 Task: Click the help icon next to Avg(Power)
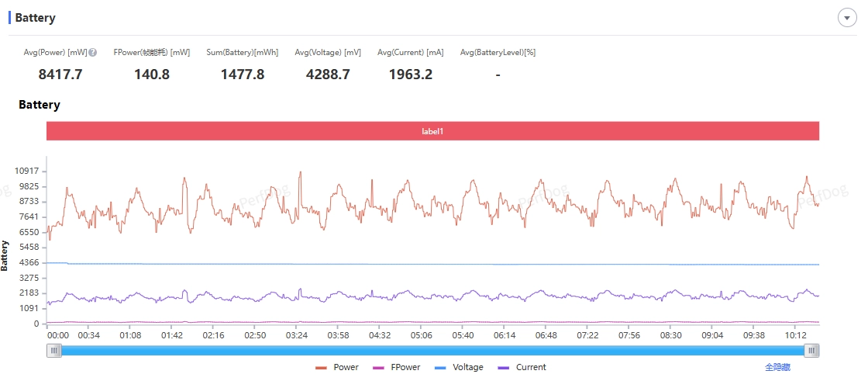(93, 52)
